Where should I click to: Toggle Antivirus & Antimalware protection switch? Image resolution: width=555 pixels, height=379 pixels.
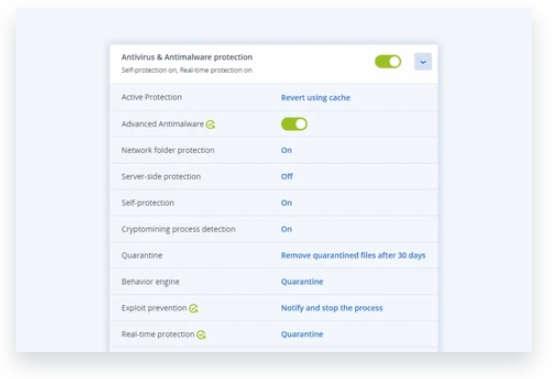tap(388, 62)
